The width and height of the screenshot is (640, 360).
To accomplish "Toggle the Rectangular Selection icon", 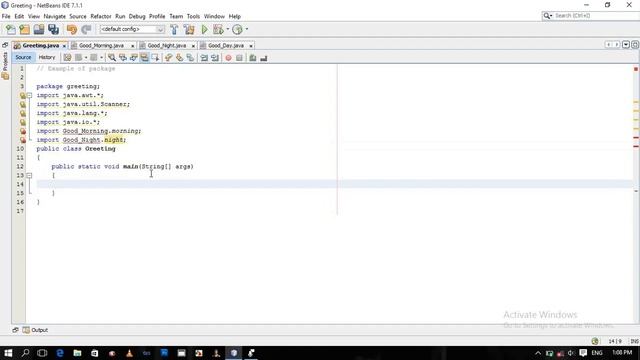I will click(155, 58).
